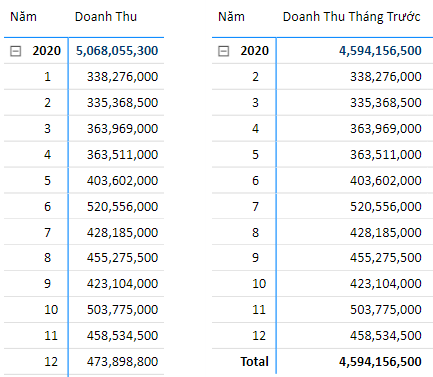
Task: Select the 2020 year label in left table
Action: tap(47, 51)
